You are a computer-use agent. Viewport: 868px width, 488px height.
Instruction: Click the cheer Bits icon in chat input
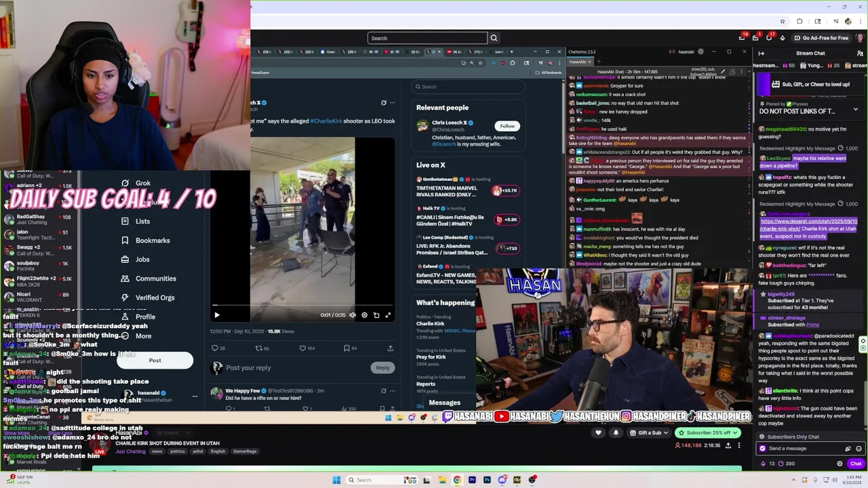tap(848, 449)
